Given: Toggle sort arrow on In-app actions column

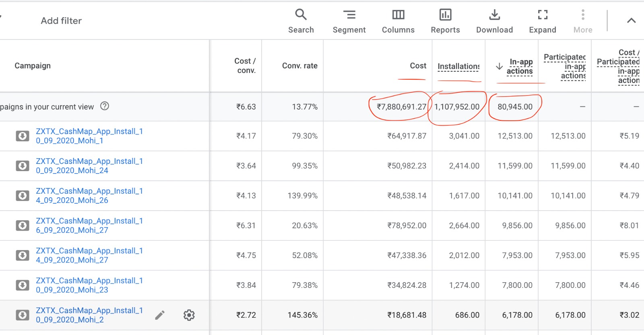Looking at the screenshot, I should point(499,66).
